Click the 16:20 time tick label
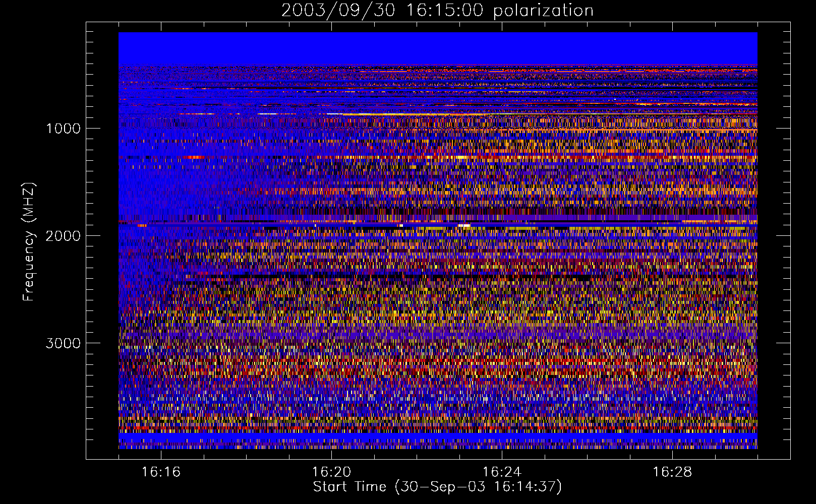This screenshot has width=816, height=504. pos(332,472)
